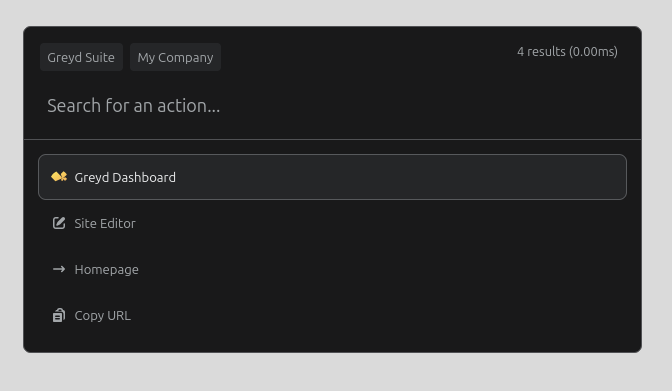Screen dimensions: 672x391
Task: Choose the Copy URL action
Action: pyautogui.click(x=332, y=315)
